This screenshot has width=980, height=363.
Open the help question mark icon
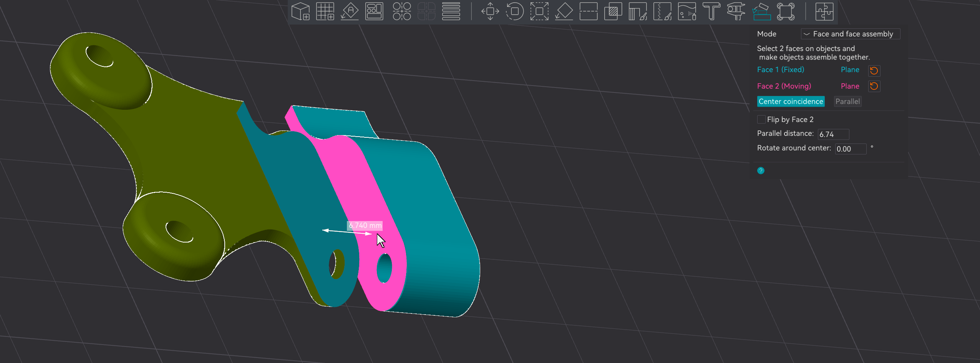click(761, 171)
